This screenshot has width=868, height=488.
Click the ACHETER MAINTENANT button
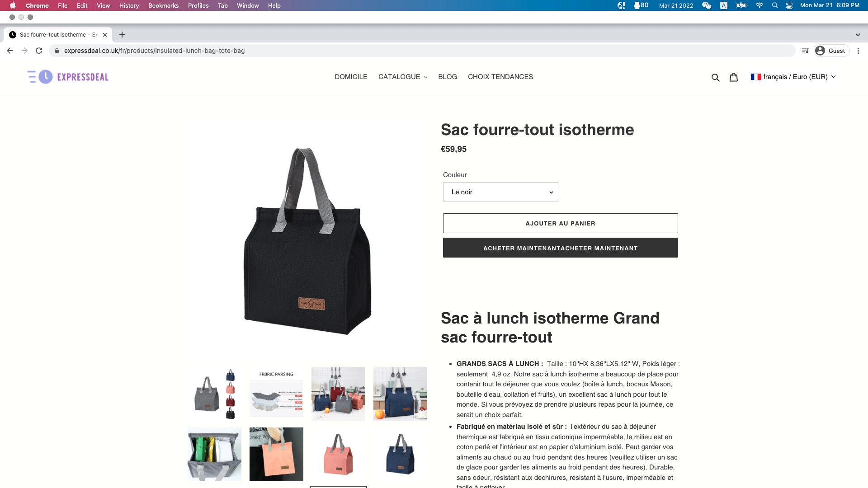pos(561,248)
